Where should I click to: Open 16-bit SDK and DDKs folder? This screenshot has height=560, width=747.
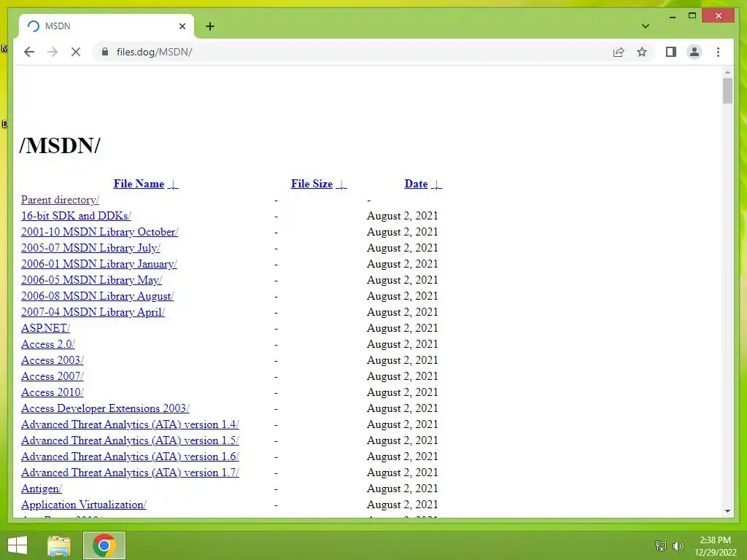tap(76, 216)
